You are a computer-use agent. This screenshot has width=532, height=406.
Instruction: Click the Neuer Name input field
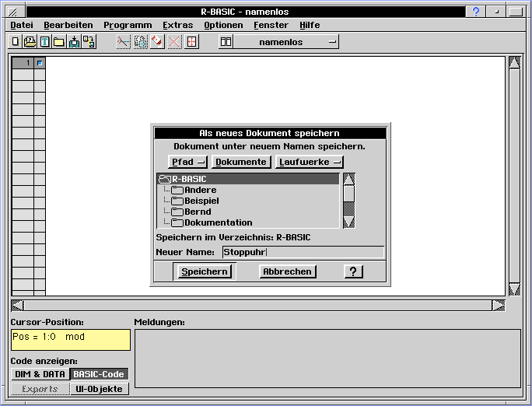coord(303,252)
